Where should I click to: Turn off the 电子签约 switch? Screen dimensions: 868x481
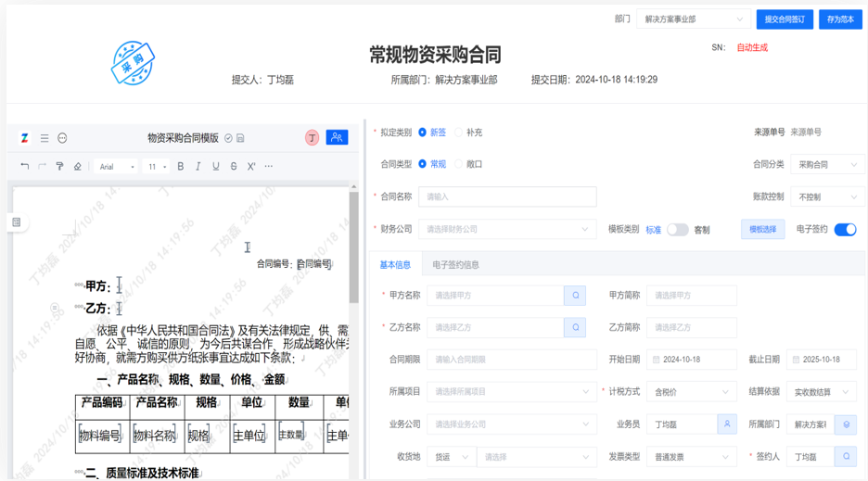(x=845, y=230)
